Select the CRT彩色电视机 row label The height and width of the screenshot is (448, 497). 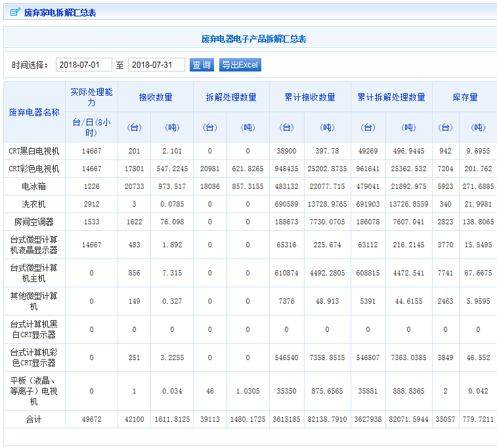tap(34, 169)
